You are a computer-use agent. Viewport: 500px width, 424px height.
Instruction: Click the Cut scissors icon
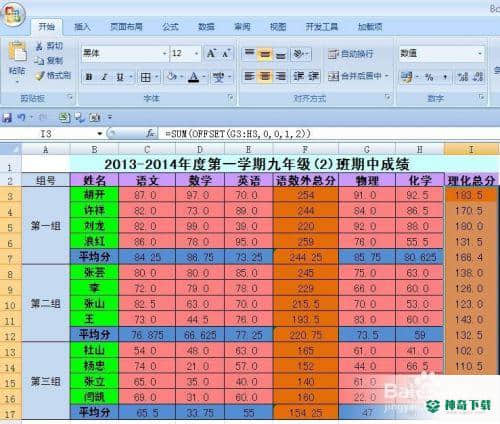pos(39,46)
